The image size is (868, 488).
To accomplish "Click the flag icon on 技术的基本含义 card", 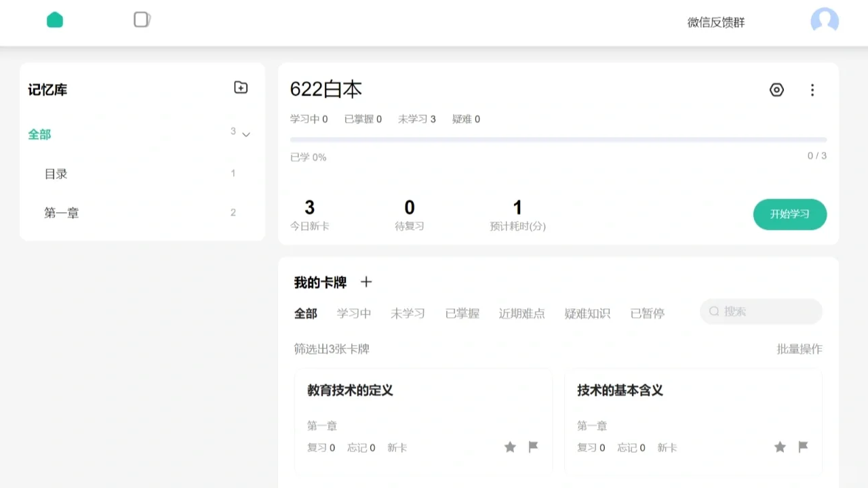I will (x=803, y=447).
